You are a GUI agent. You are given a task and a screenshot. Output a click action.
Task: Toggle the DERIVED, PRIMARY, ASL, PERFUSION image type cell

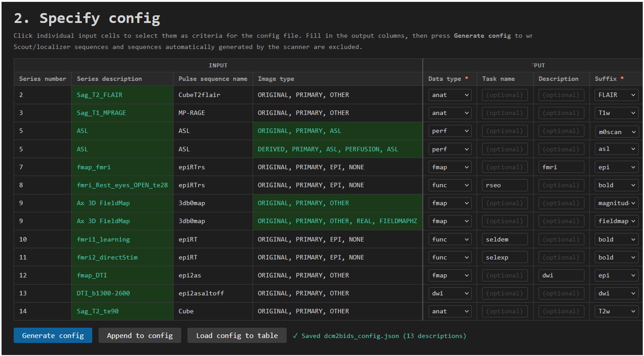[x=337, y=149]
